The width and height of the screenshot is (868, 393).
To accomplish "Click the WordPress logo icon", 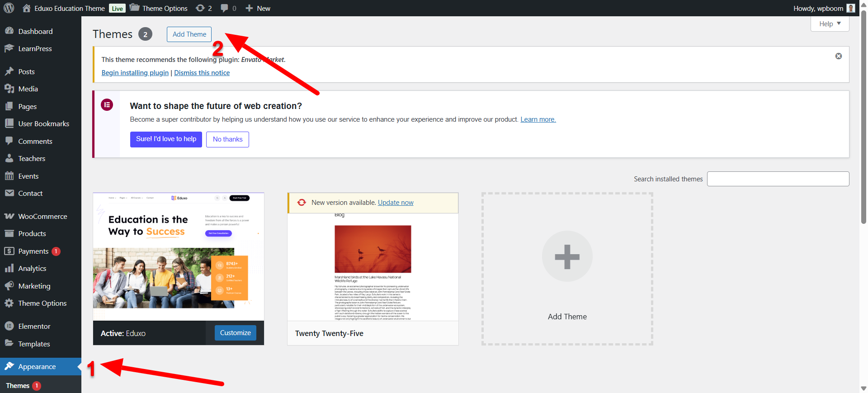I will pyautogui.click(x=9, y=8).
